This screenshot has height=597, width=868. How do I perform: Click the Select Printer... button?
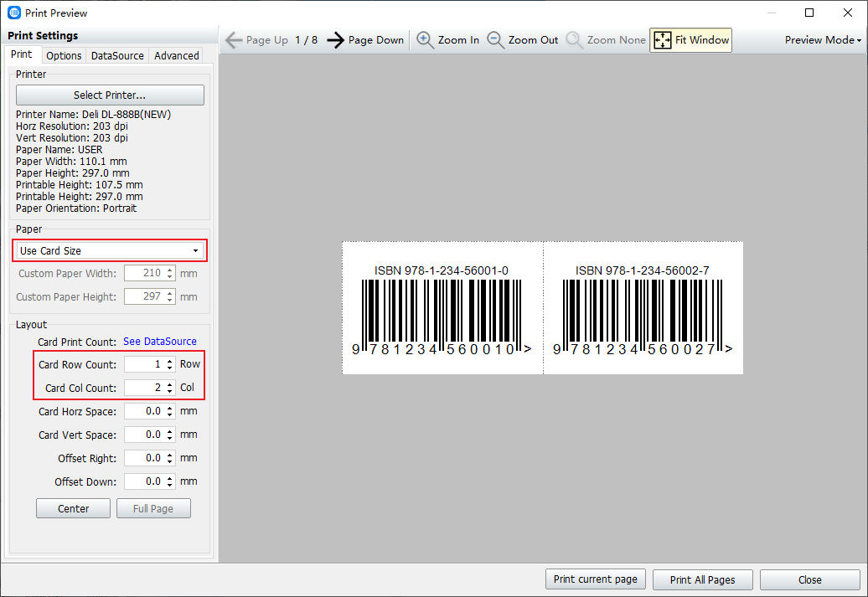110,95
